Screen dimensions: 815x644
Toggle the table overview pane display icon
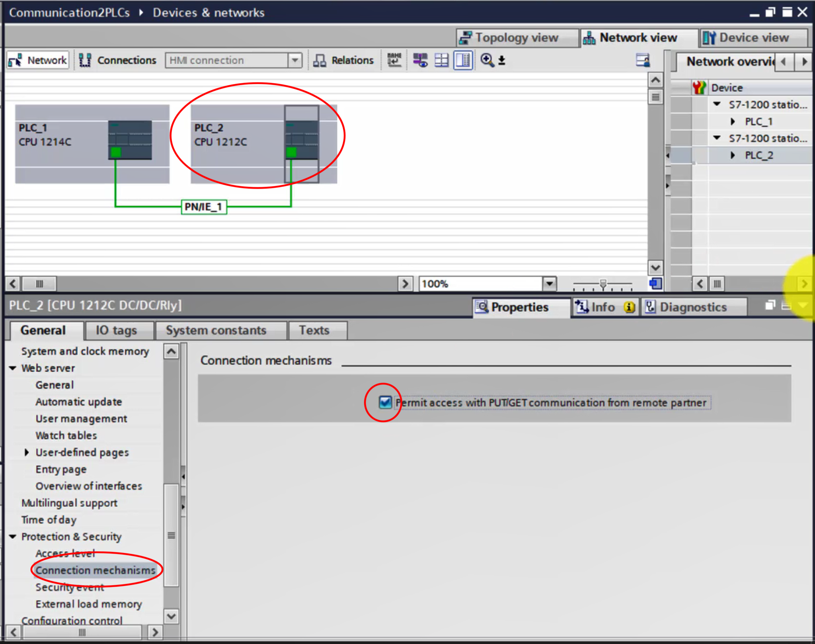[462, 60]
